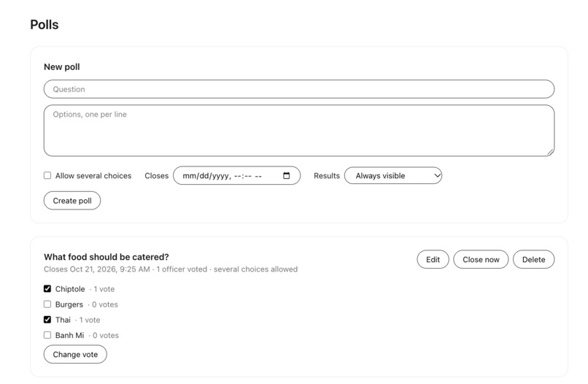
Task: Click the Close now button
Action: coord(481,259)
